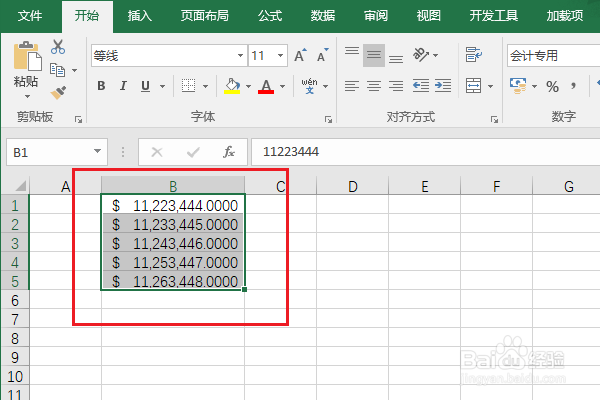Increase font size with large A

pos(300,56)
